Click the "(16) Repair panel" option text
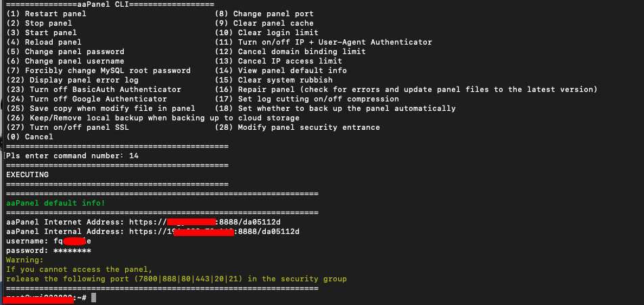The width and height of the screenshot is (644, 305). (x=257, y=89)
